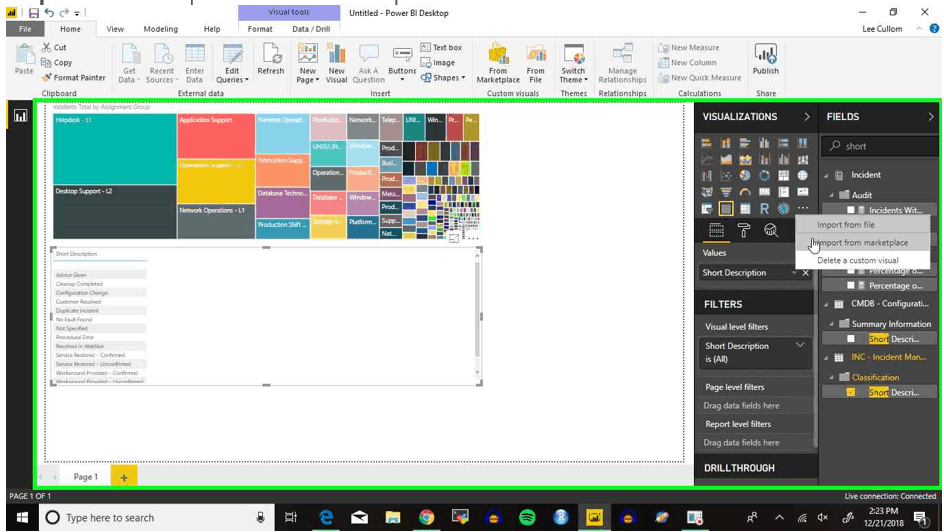This screenshot has width=944, height=532.
Task: Switch to the Fields well icon
Action: 716,230
